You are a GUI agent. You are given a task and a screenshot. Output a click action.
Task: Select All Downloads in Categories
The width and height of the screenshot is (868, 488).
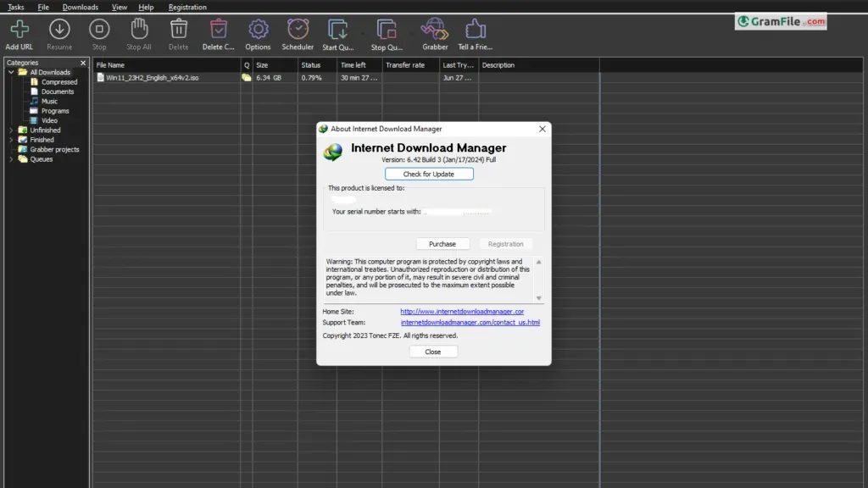50,73
